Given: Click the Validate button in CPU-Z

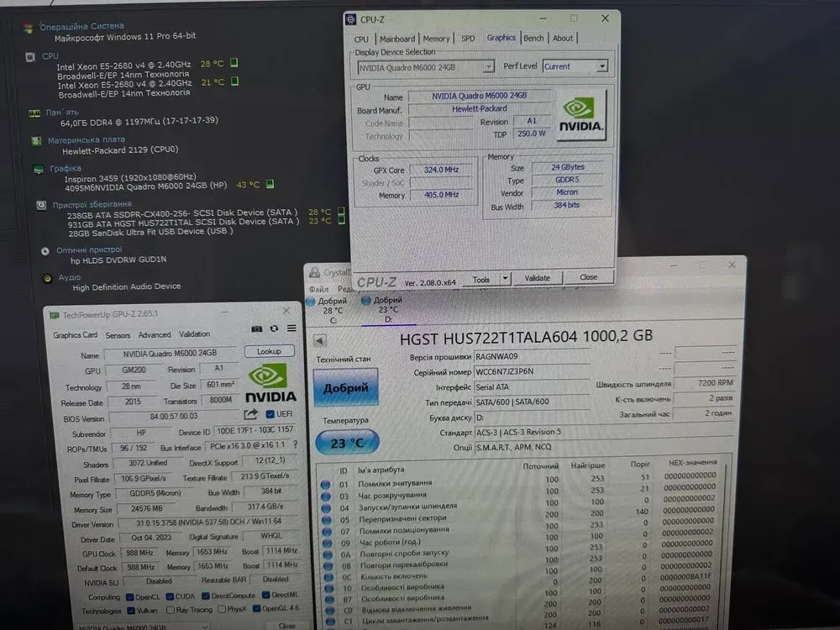Looking at the screenshot, I should [537, 278].
